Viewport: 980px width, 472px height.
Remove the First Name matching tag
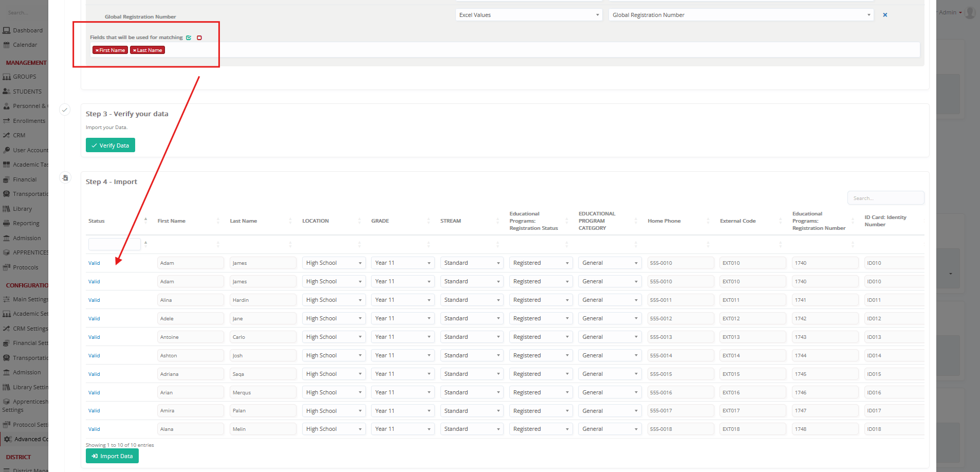pyautogui.click(x=97, y=50)
